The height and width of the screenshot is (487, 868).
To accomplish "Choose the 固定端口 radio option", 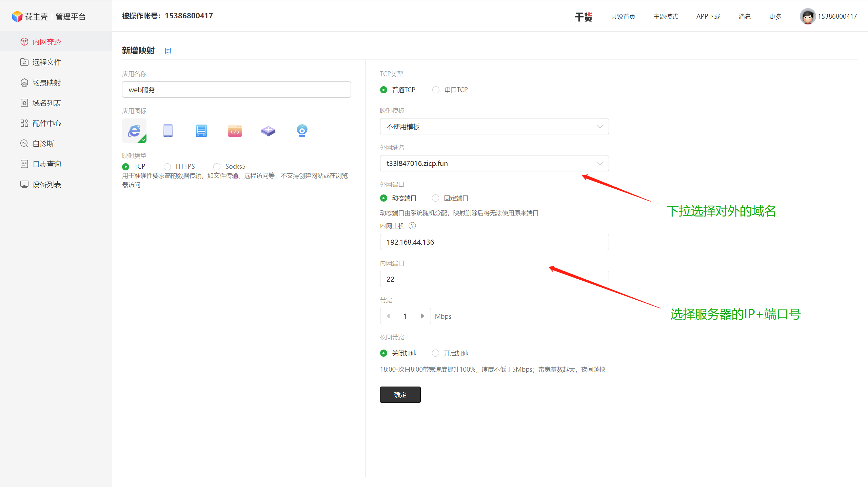I will [436, 198].
